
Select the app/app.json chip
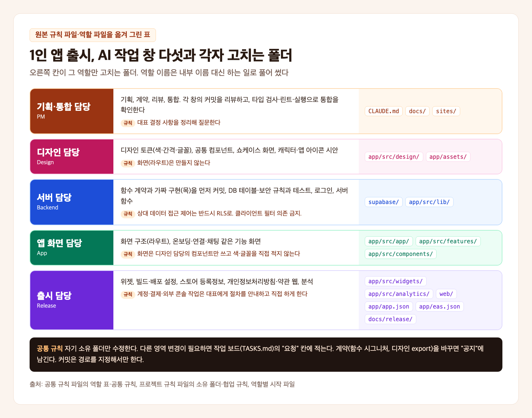389,307
